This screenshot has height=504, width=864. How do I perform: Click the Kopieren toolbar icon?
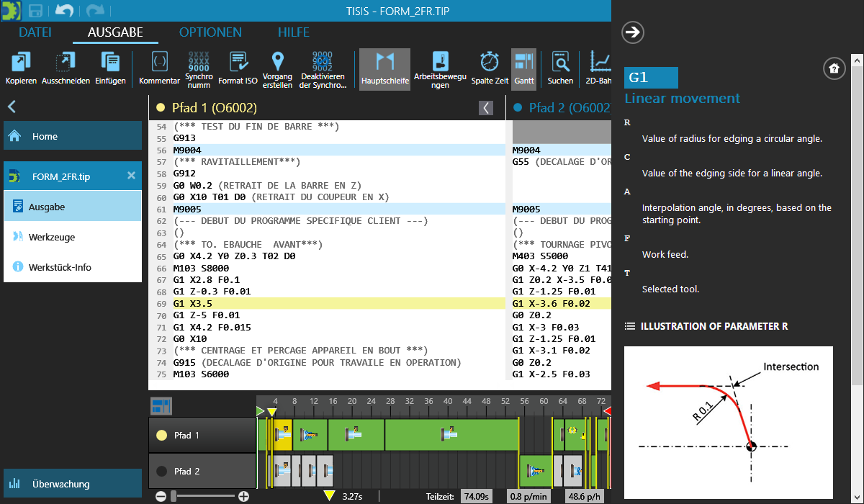tap(21, 63)
